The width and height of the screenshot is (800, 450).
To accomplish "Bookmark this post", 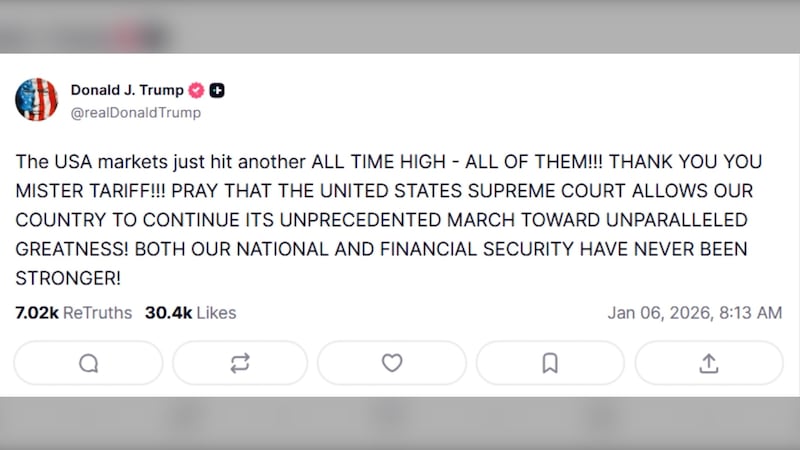I will [550, 363].
